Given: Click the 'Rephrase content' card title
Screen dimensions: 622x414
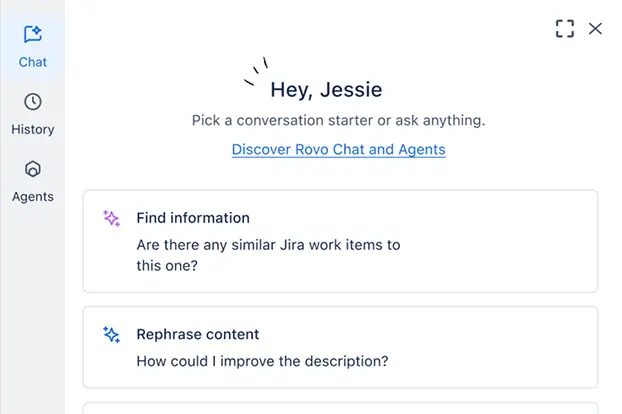Looking at the screenshot, I should pos(198,335).
